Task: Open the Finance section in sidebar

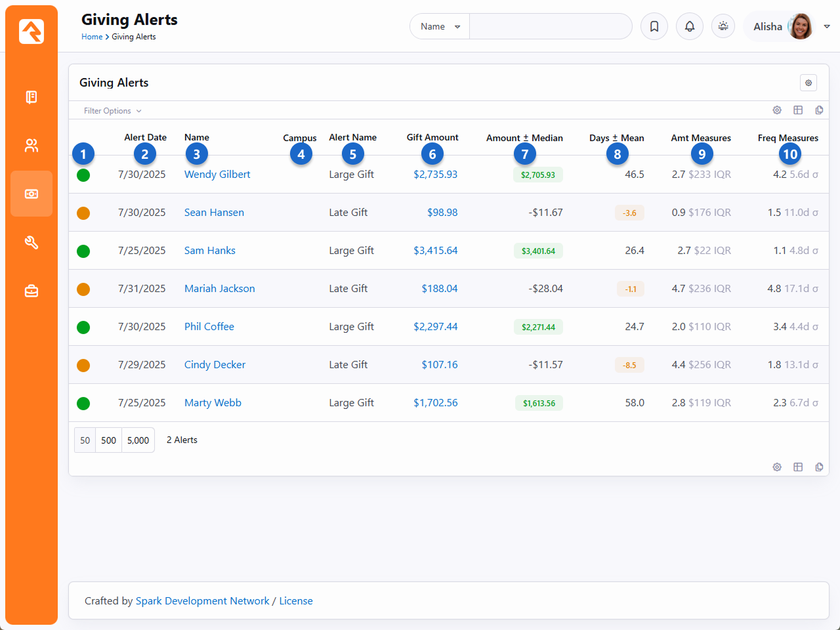Action: [31, 194]
